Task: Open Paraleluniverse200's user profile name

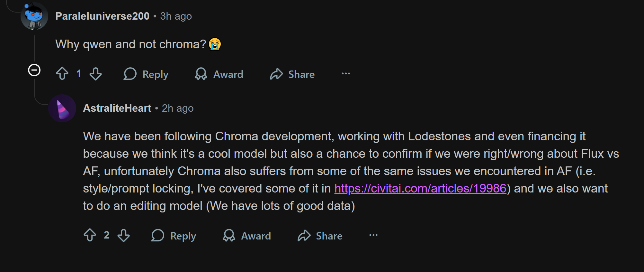Action: 102,16
